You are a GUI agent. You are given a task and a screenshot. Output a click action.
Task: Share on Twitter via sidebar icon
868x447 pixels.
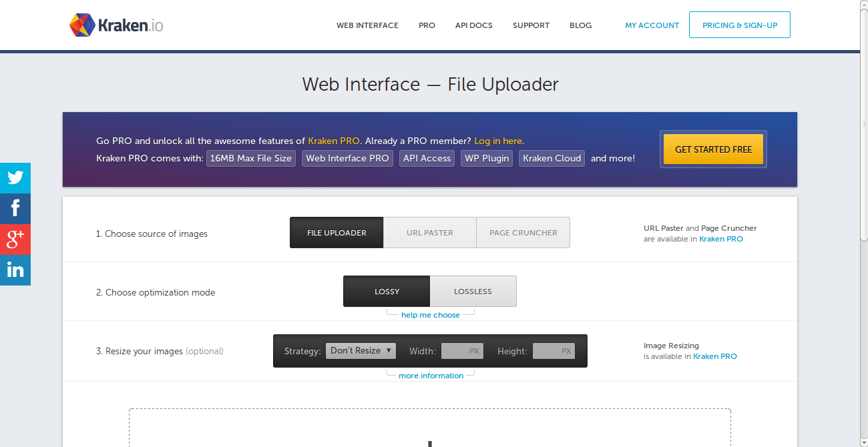point(15,178)
